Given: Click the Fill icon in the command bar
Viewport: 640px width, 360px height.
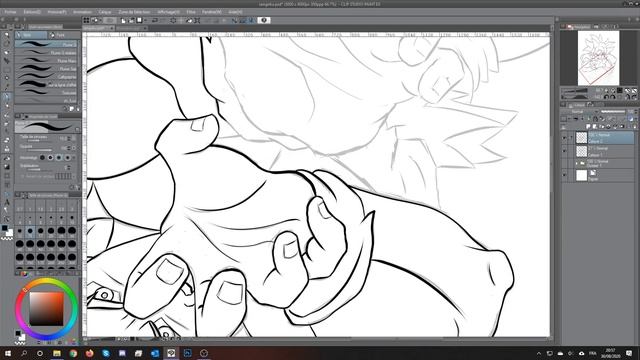Looking at the screenshot, I should pyautogui.click(x=189, y=20).
